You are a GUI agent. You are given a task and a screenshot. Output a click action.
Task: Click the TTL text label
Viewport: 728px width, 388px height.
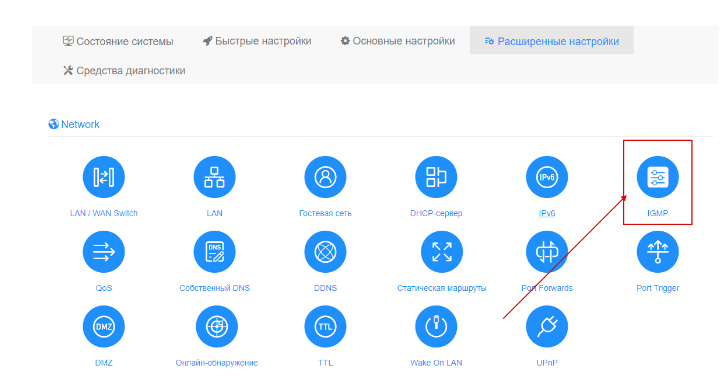(325, 362)
